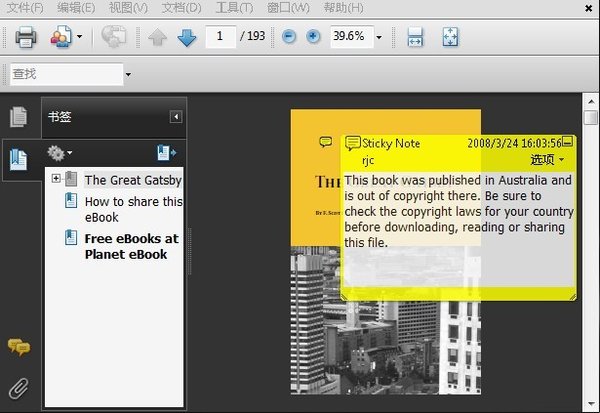600x413 pixels.
Task: Open the 文件(F) menu
Action: pos(25,8)
